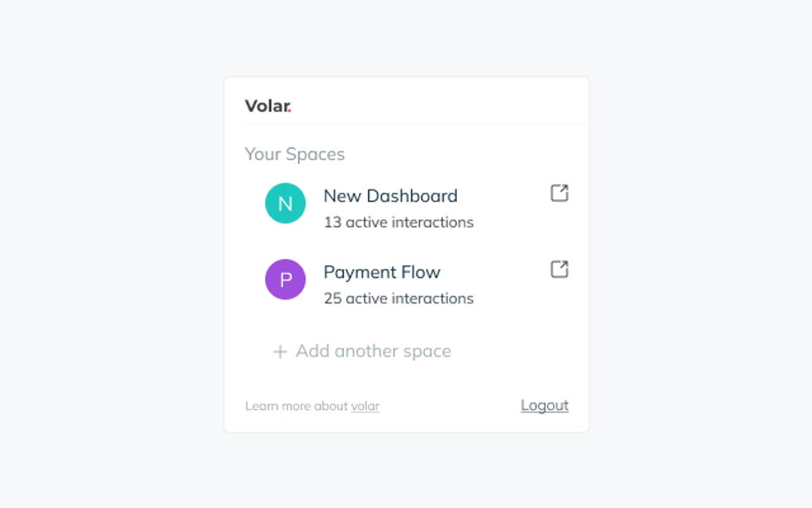The height and width of the screenshot is (508, 812).
Task: Log out using the Logout link
Action: coord(545,405)
